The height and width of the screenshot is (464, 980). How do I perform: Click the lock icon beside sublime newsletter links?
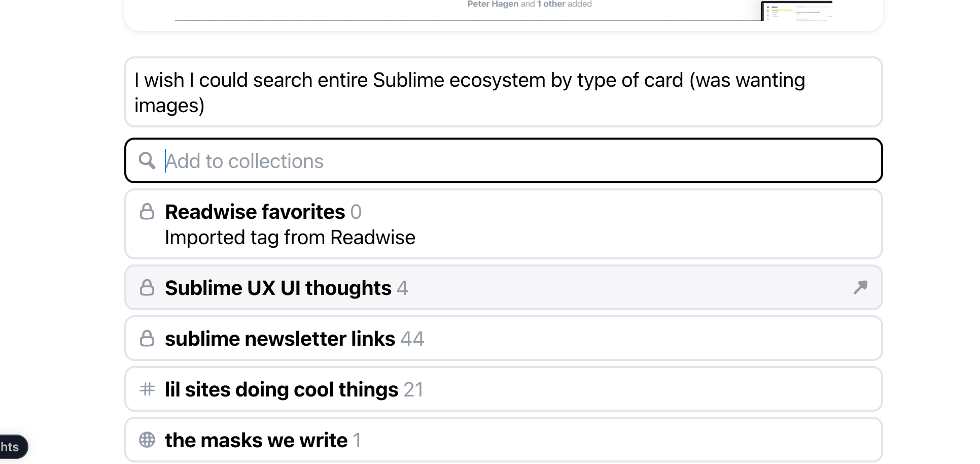click(x=147, y=339)
